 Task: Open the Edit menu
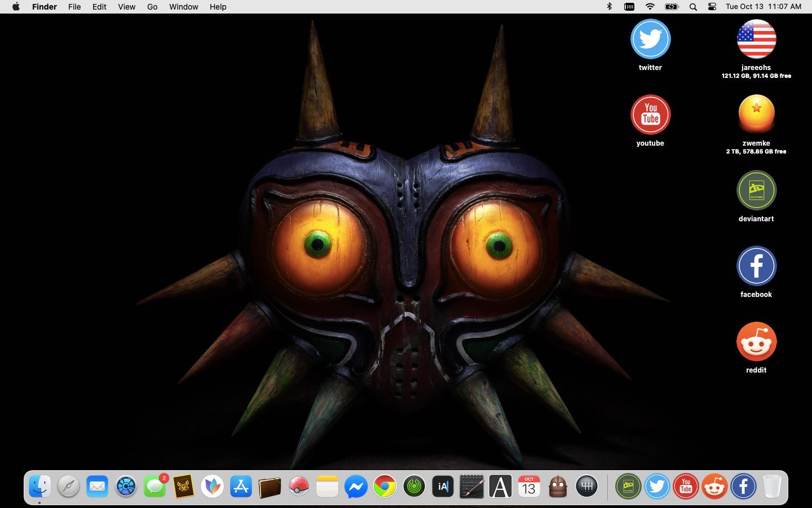coord(99,7)
